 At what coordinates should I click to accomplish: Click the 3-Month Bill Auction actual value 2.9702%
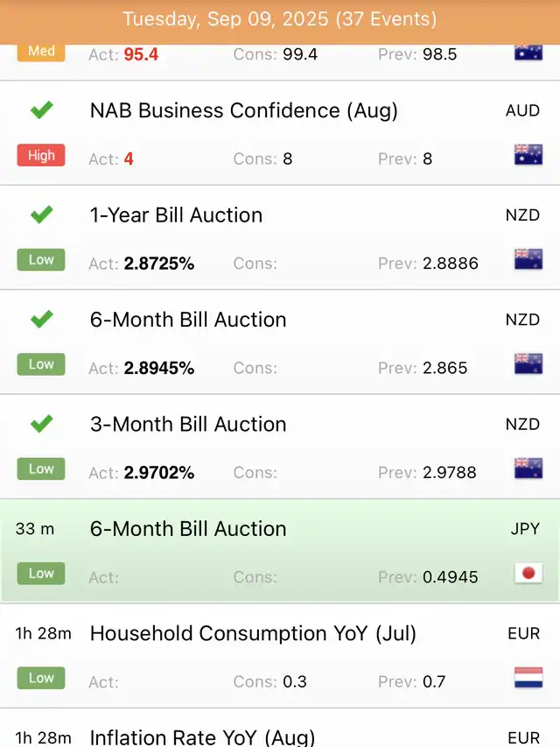(x=159, y=473)
